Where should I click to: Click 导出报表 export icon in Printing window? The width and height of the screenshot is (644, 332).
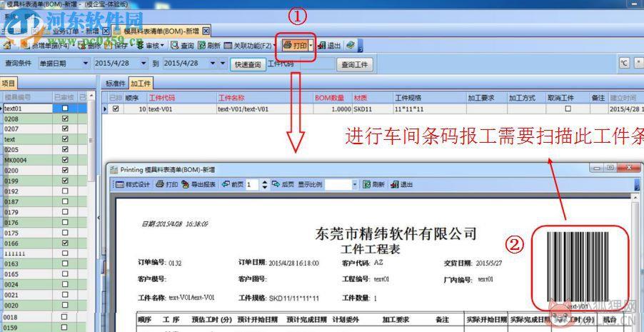[186, 185]
